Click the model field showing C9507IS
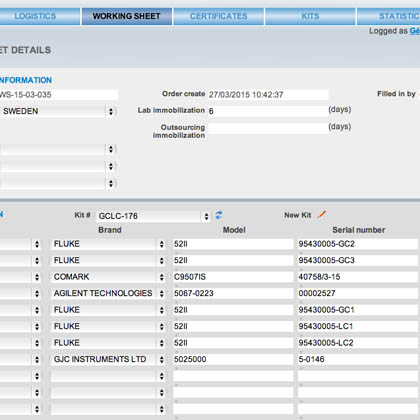The width and height of the screenshot is (420, 420). [233, 277]
